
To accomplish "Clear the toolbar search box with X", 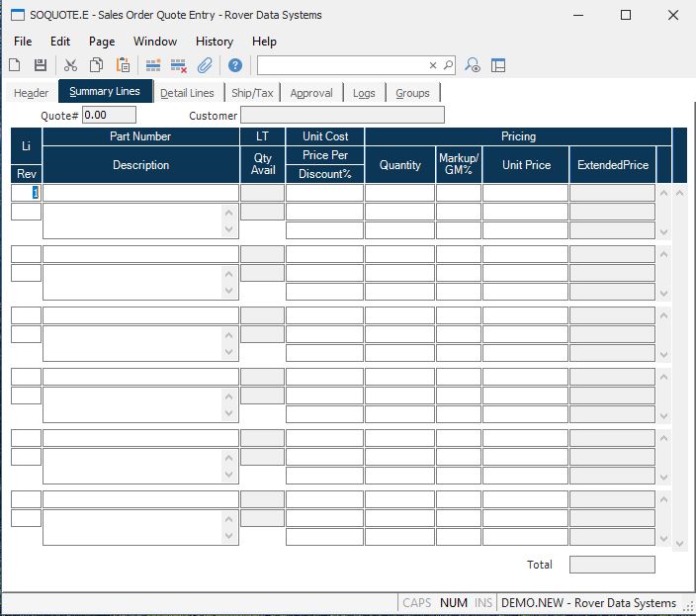I will click(433, 65).
